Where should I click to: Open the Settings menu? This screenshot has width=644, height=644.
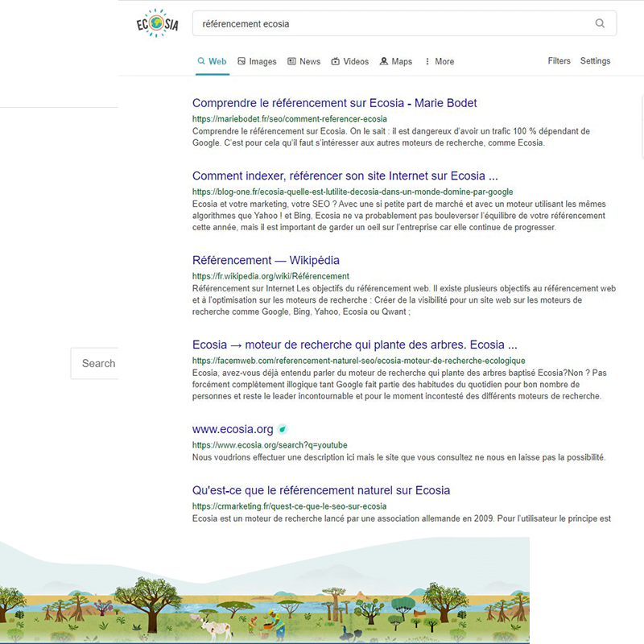click(x=595, y=61)
